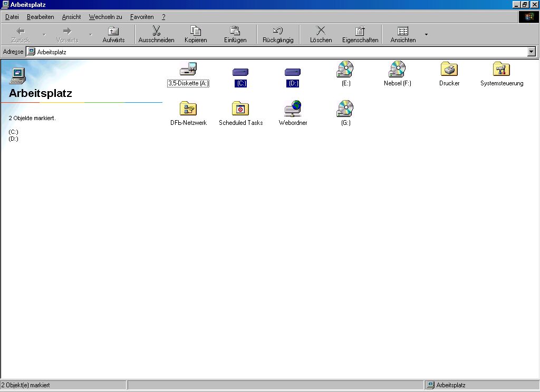540x392 pixels.
Task: Open the Favoriten menu
Action: [142, 17]
